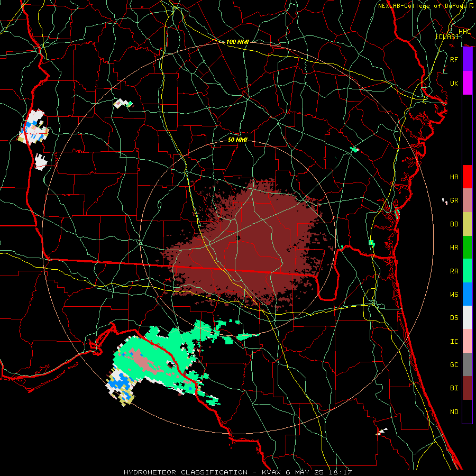Screen dimensions: 476x476
Task: Click the HHC product label
Action: pos(464,32)
